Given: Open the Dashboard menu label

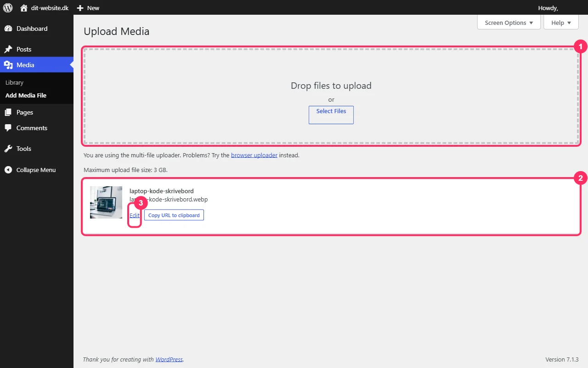Looking at the screenshot, I should click(x=32, y=29).
